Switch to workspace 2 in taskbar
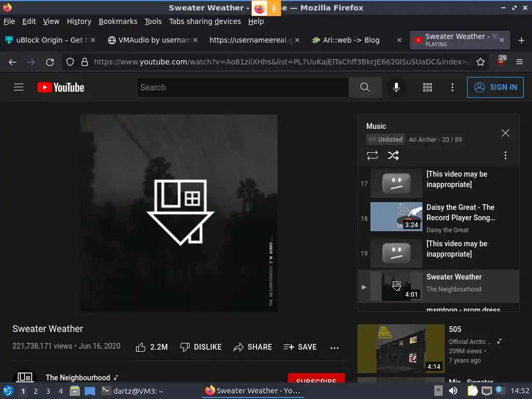This screenshot has height=399, width=532. click(35, 391)
